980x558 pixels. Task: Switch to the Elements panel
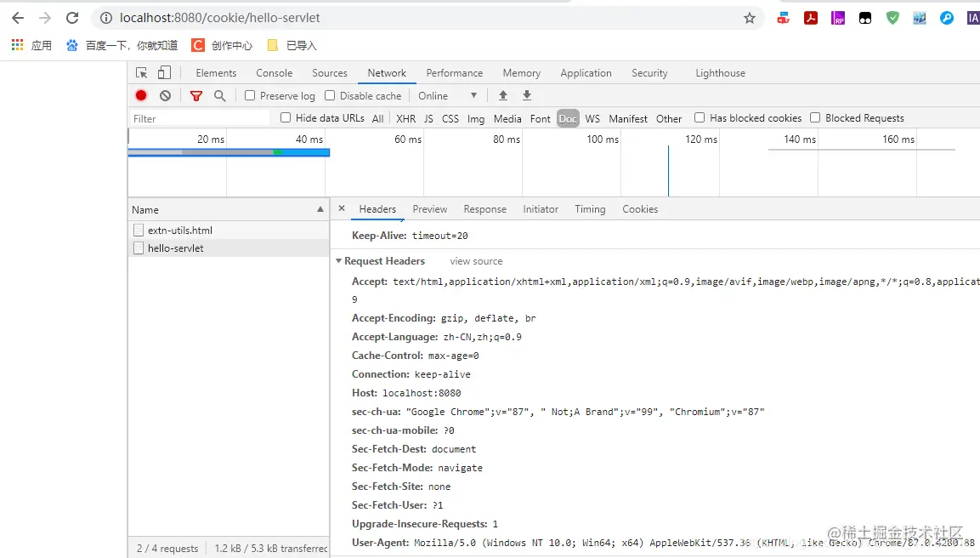[216, 73]
